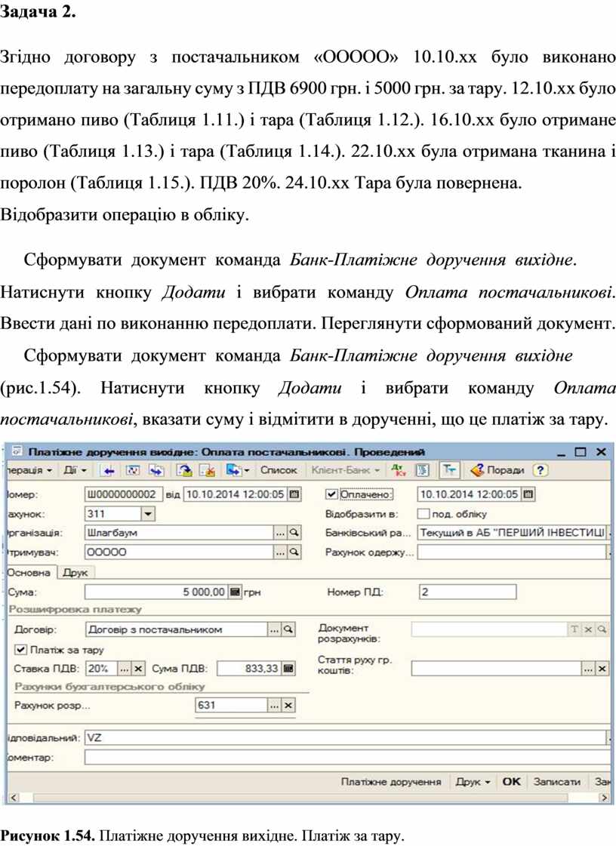This screenshot has width=616, height=846.
Task: Open the Клієнт-Банк dropdown
Action: click(346, 470)
